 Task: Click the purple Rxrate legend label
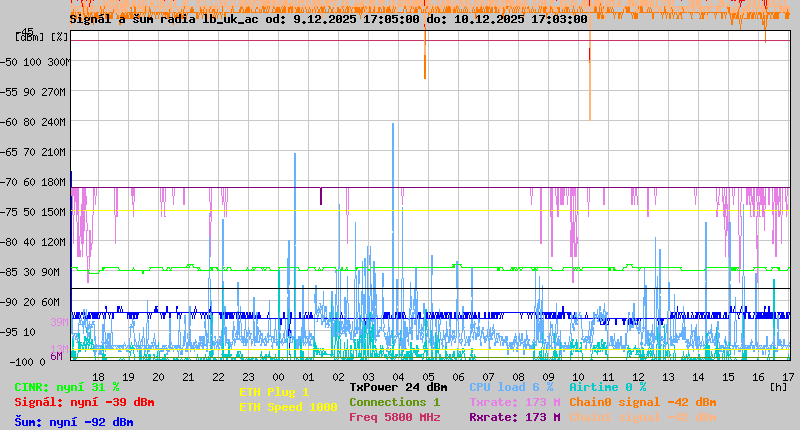(x=514, y=417)
